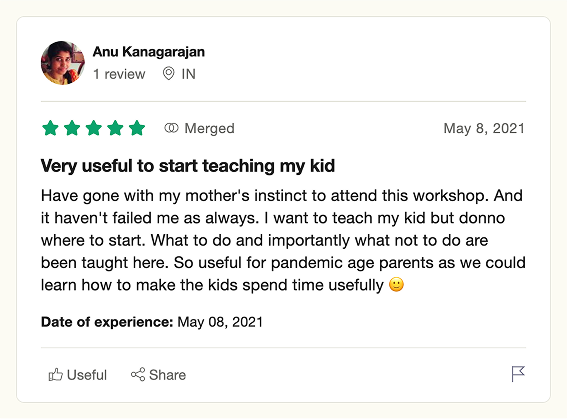This screenshot has height=419, width=567.
Task: Click the IN country label
Action: pos(188,74)
